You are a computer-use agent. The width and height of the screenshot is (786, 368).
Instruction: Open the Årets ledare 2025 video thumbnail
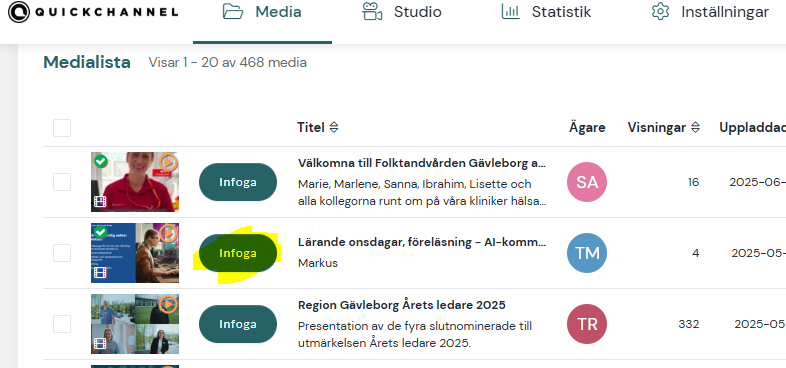tap(135, 324)
